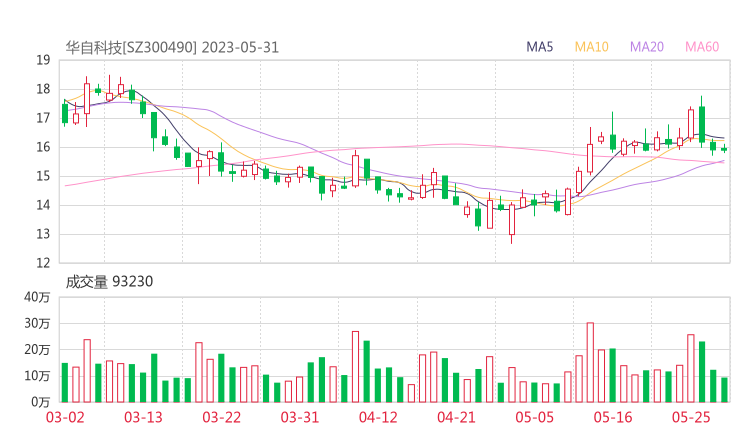
Task: Click the chart title 华自科技[SZ300490] 2023-05-31
Action: 172,48
